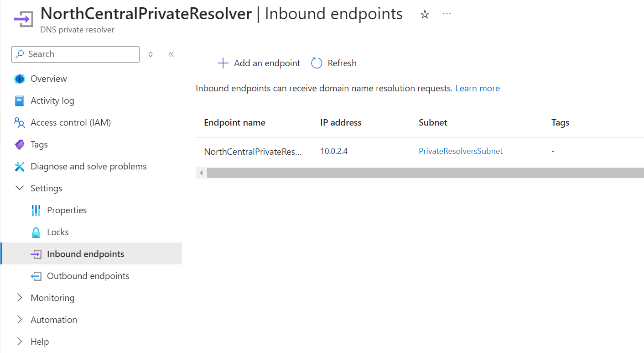The image size is (644, 353).
Task: Go to Activity log
Action: (x=52, y=100)
